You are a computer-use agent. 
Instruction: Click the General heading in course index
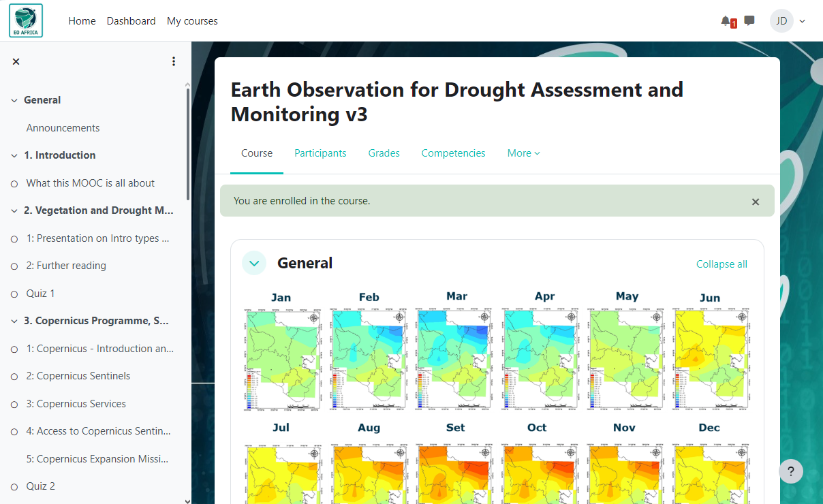pos(42,100)
